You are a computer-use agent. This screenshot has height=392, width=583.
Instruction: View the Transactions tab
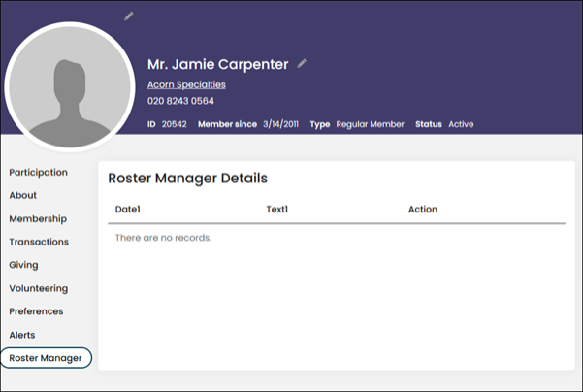(x=39, y=242)
